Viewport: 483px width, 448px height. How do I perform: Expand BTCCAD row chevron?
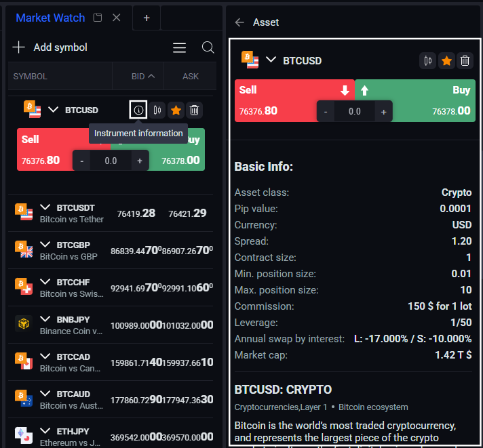[x=45, y=357]
